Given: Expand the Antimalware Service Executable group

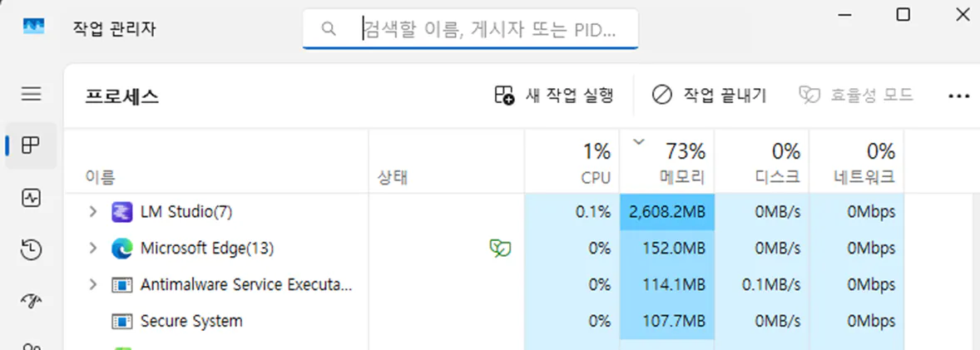Looking at the screenshot, I should [x=93, y=284].
